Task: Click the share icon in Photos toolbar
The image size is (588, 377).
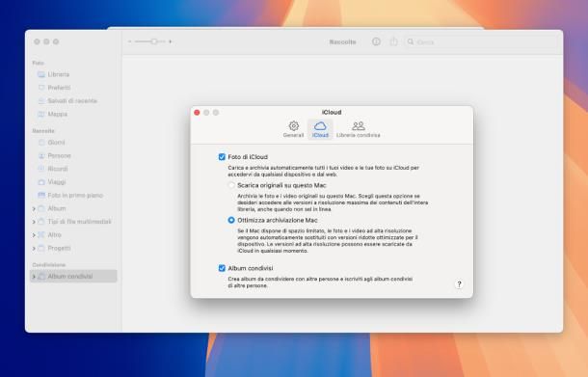Action: pos(393,41)
